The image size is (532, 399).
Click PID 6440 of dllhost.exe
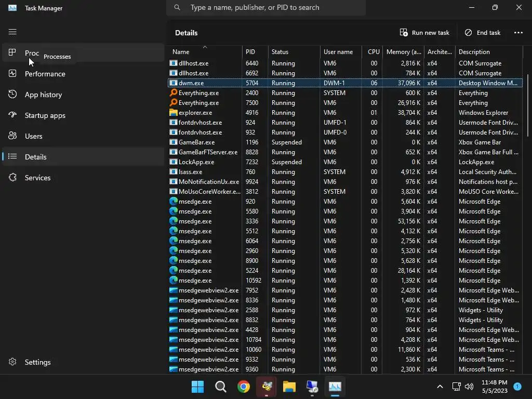[x=252, y=63]
